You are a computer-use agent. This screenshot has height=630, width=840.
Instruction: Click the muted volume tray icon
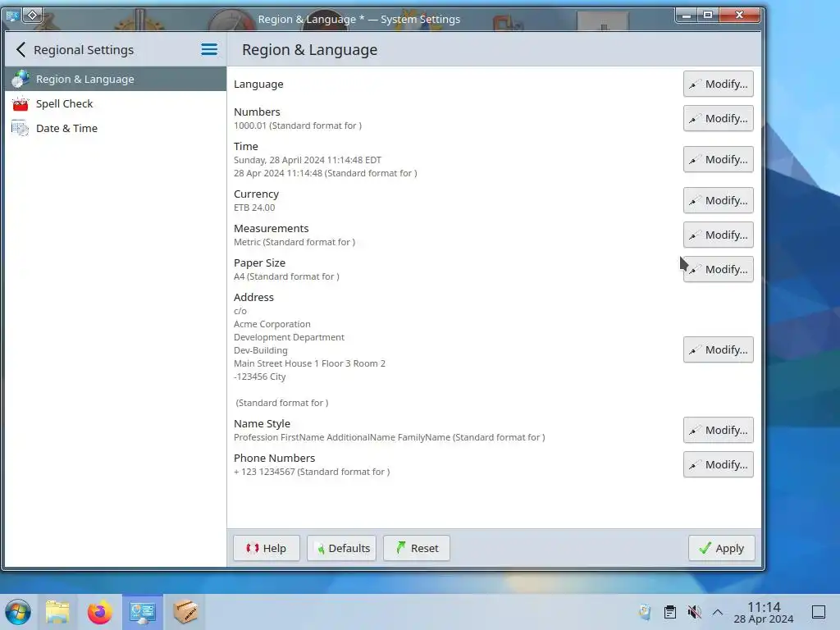coord(694,612)
